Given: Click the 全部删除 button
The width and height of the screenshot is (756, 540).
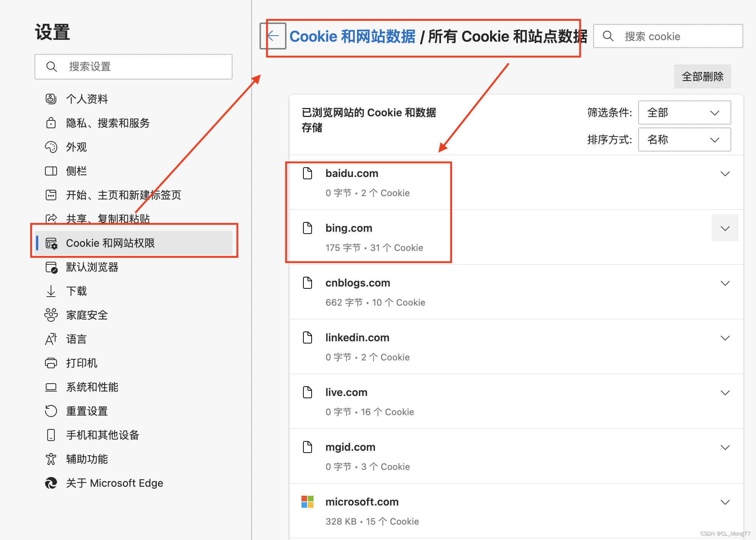Looking at the screenshot, I should (x=702, y=76).
